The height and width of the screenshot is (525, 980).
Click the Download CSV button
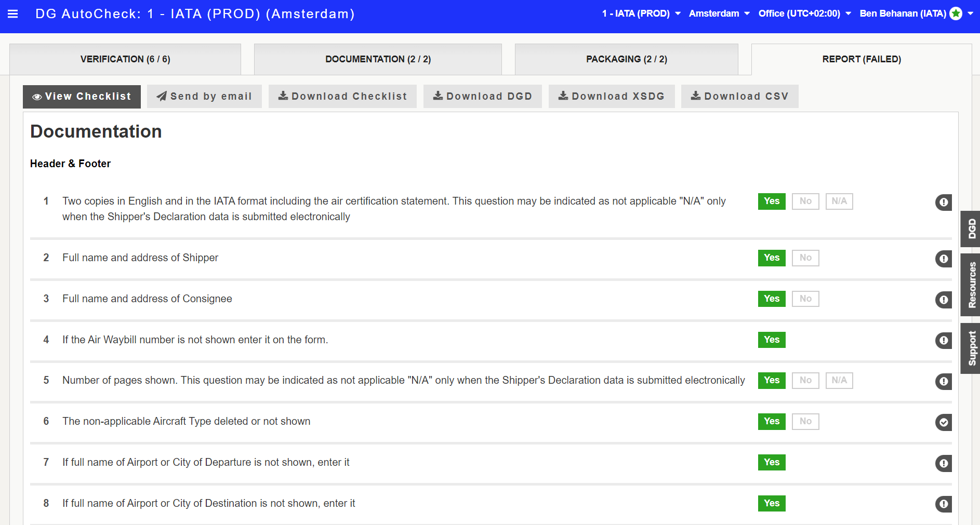tap(740, 97)
